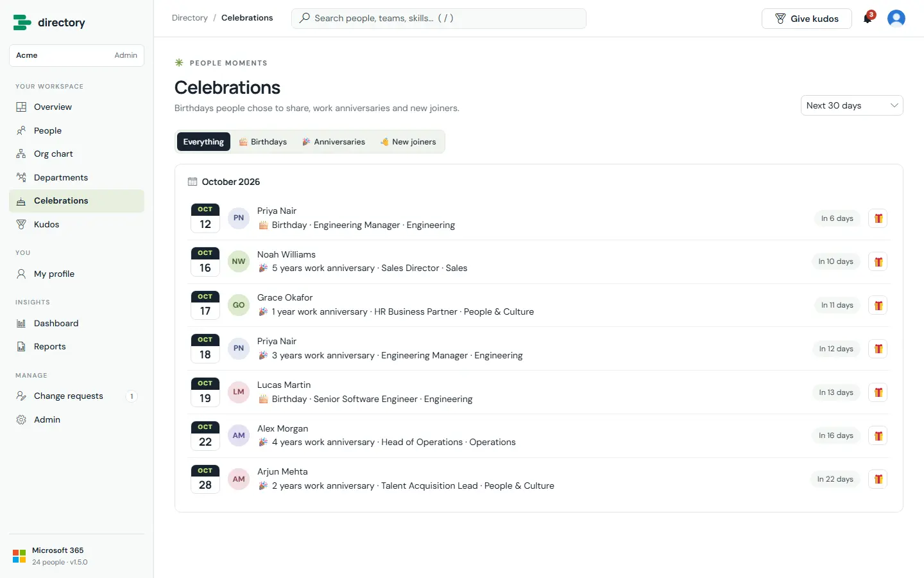Open the People page

[x=76, y=130]
